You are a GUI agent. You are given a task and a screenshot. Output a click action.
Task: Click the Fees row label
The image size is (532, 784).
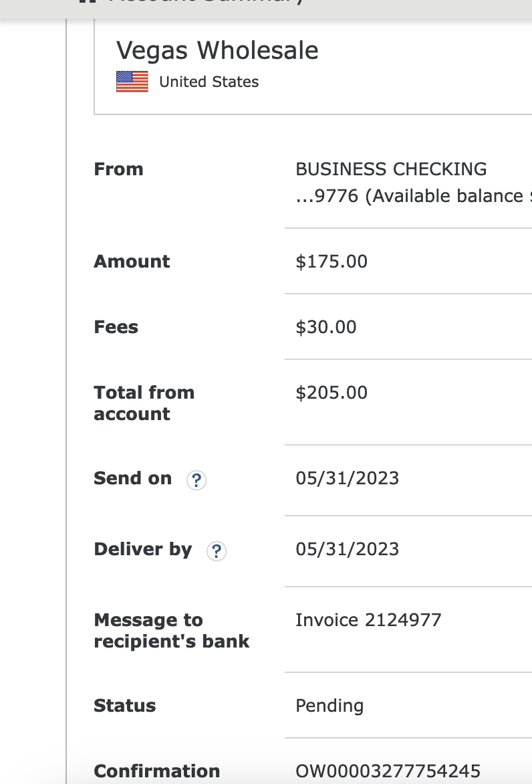[x=116, y=327]
